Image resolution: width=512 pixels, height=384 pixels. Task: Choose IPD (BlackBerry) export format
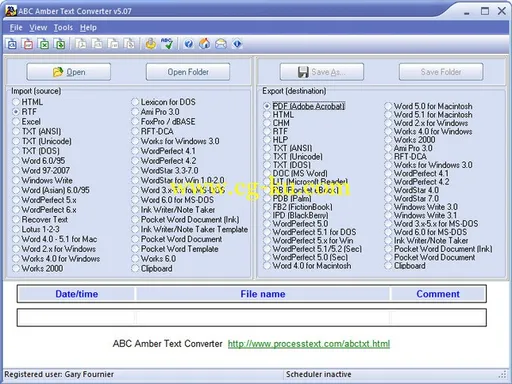click(x=296, y=215)
